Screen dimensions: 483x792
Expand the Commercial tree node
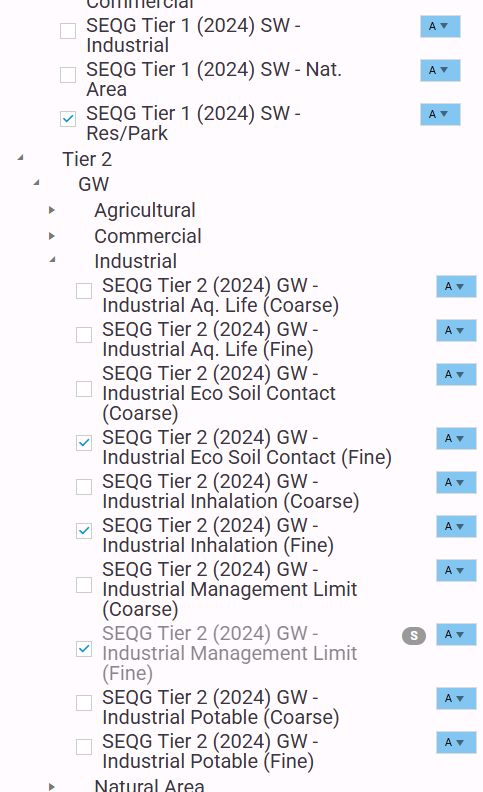pyautogui.click(x=52, y=236)
